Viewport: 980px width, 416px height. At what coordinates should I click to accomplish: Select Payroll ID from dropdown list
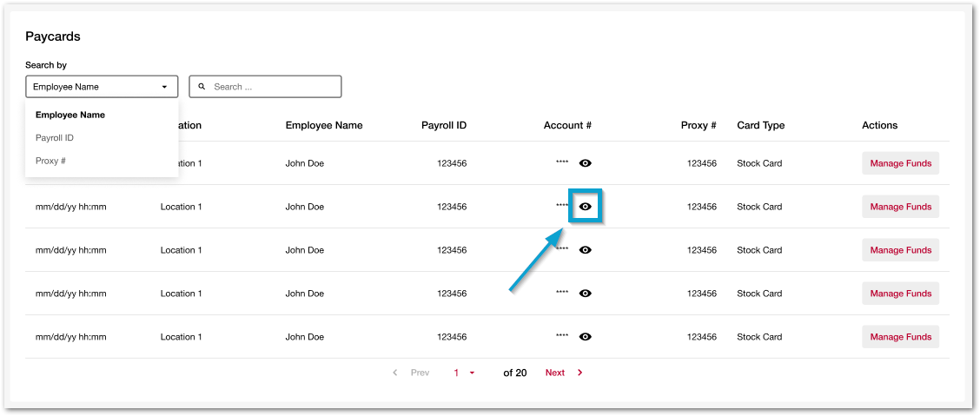55,138
